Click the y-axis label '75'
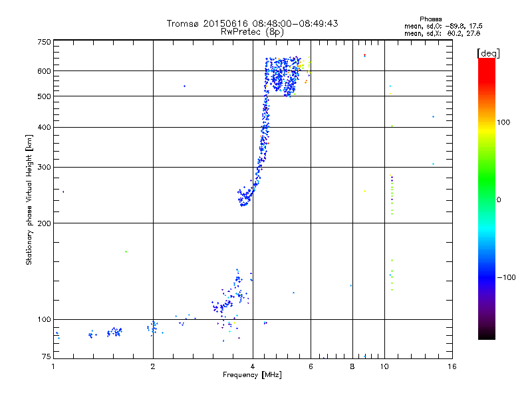 click(47, 356)
